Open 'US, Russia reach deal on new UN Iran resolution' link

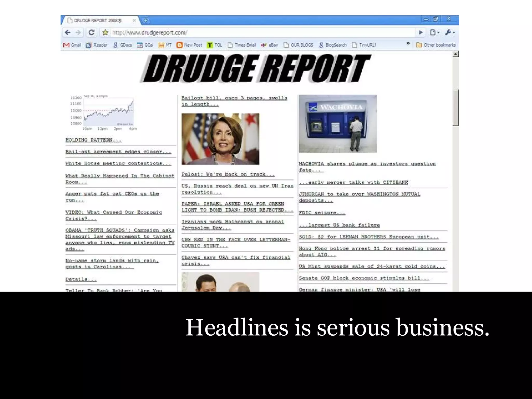(237, 189)
